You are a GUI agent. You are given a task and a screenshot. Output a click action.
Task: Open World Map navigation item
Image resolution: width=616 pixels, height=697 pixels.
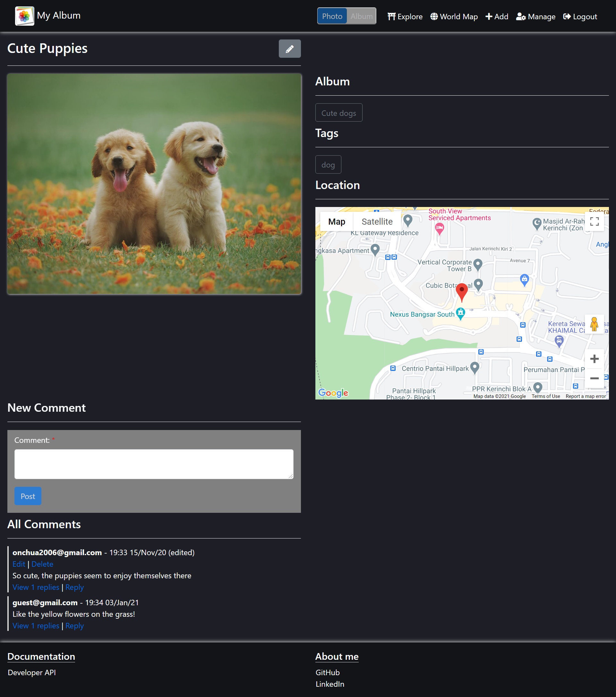454,16
